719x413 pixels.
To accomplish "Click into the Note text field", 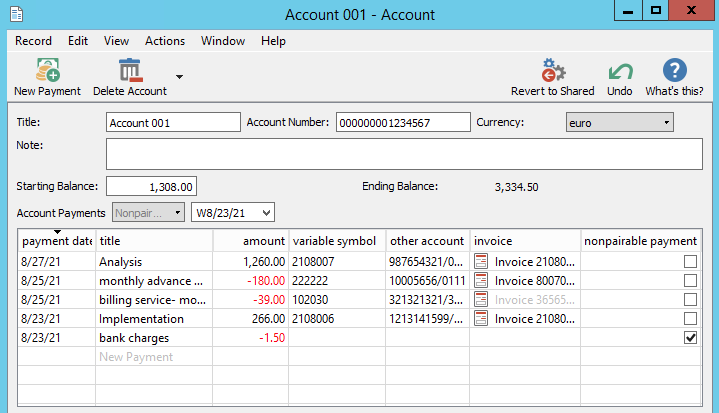I will click(404, 154).
